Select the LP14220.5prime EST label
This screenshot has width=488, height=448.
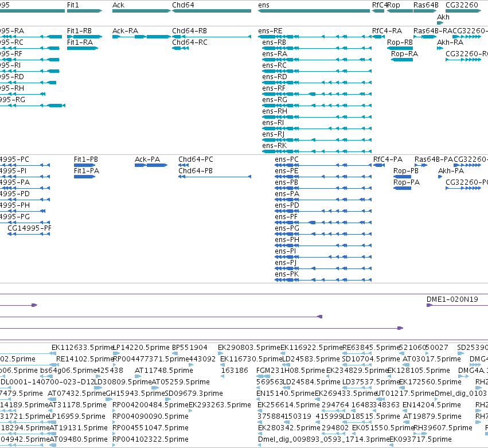[141, 348]
